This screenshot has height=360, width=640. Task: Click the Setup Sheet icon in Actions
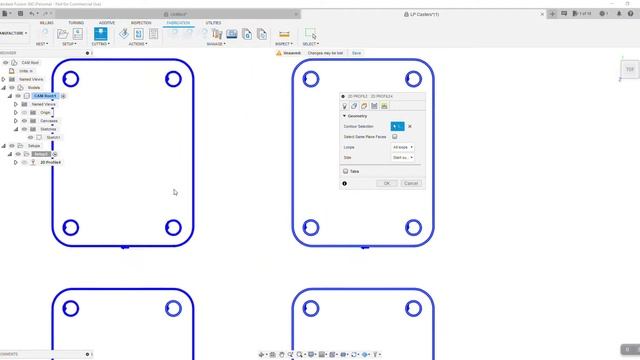click(153, 34)
